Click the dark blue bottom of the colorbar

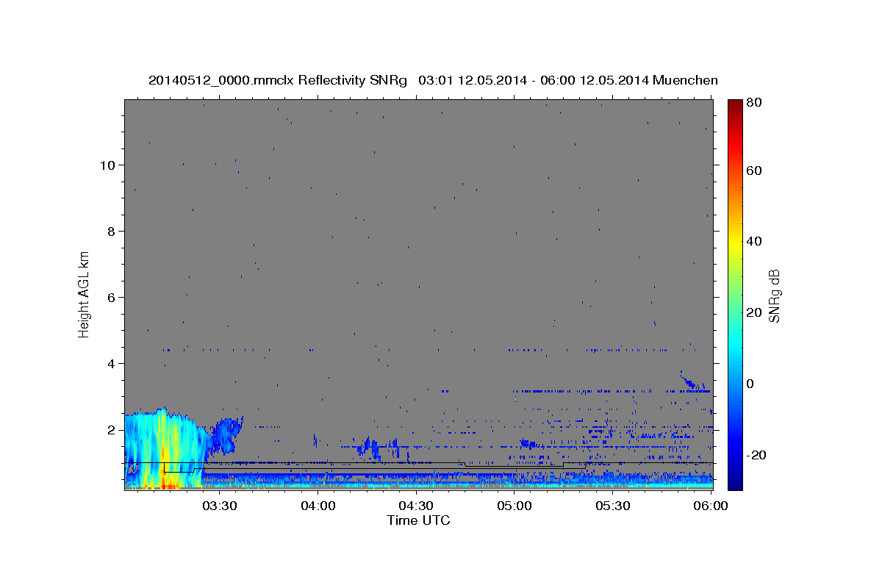[734, 481]
